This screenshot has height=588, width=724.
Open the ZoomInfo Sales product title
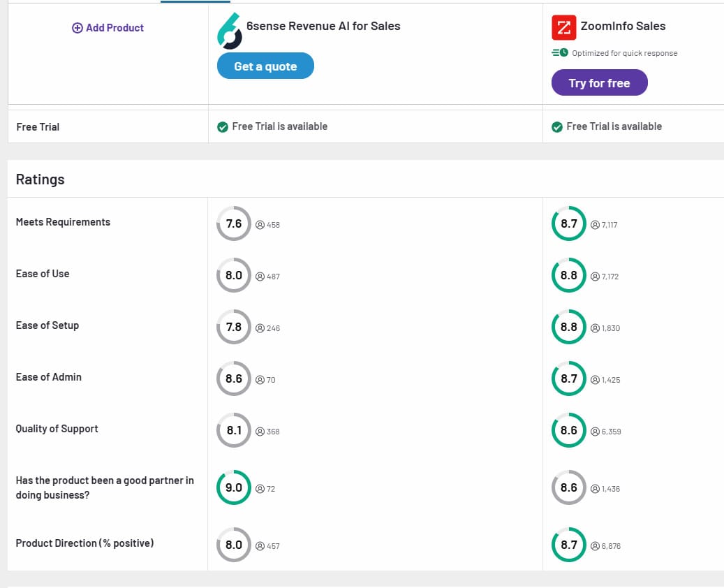tap(623, 27)
